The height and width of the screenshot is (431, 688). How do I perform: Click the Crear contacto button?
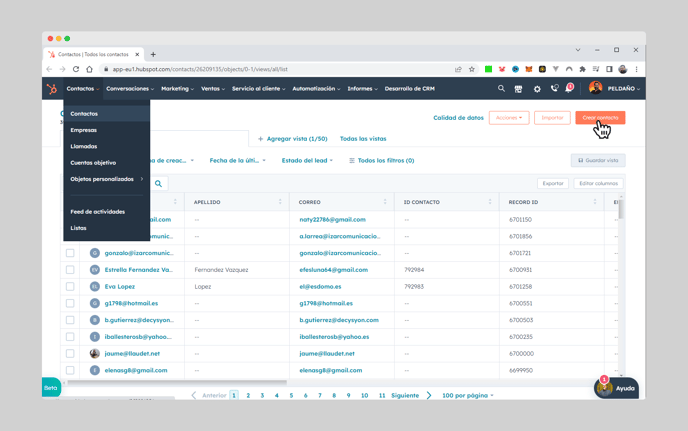[x=600, y=118]
